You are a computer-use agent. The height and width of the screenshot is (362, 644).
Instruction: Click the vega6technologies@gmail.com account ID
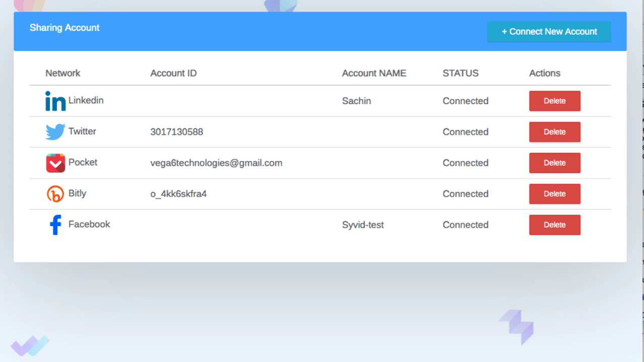(x=216, y=163)
